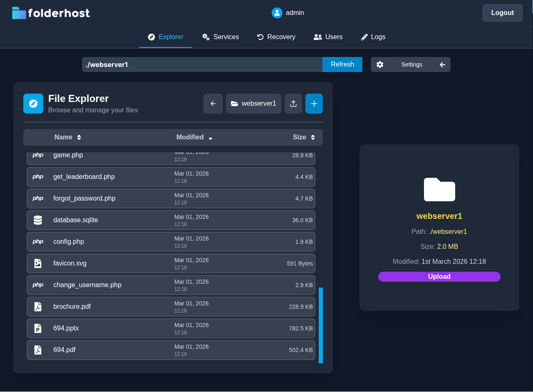Click the admin user avatar icon
The width and height of the screenshot is (533, 392).
click(x=277, y=13)
